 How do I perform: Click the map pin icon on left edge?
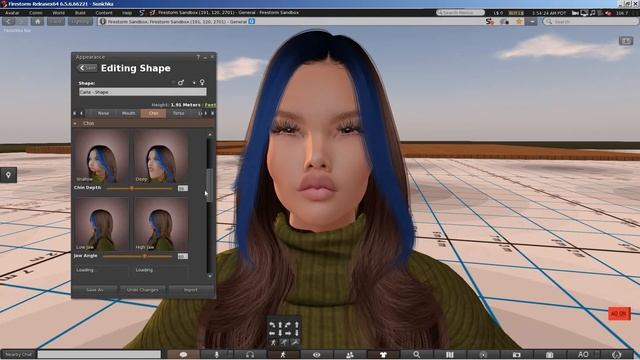coord(8,175)
